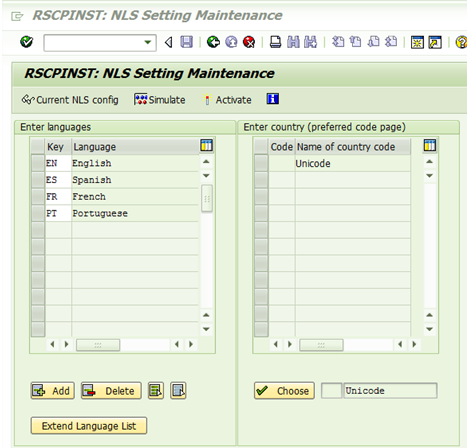This screenshot has width=471, height=448.
Task: Click the Generate Shortcut icon
Action: [435, 42]
